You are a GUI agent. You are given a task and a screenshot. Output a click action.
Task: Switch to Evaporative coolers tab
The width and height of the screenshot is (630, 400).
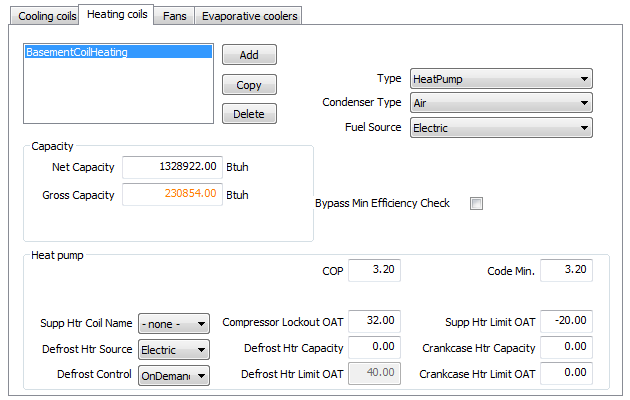pyautogui.click(x=248, y=16)
